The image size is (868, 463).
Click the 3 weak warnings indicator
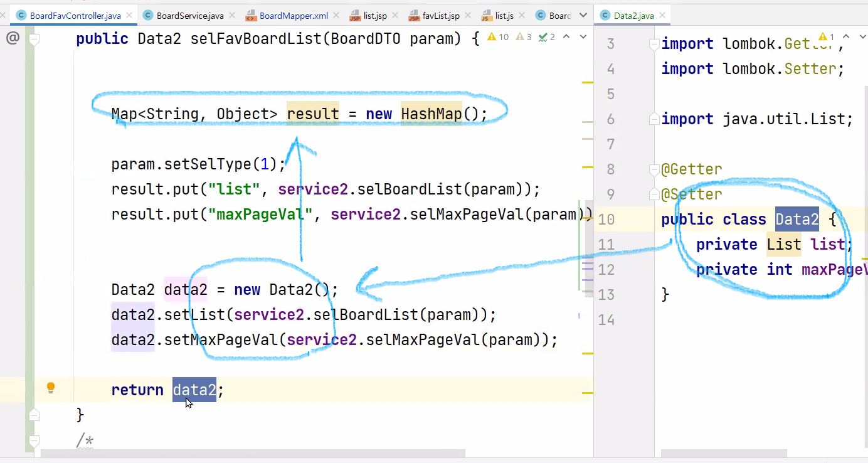(x=524, y=37)
